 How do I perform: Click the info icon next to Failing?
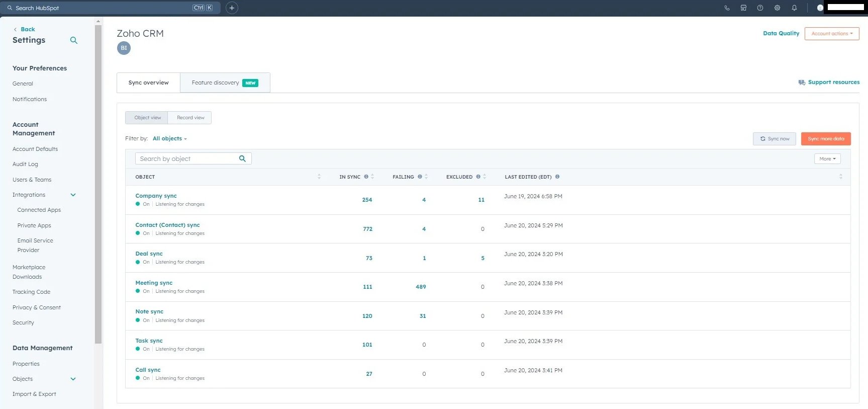point(420,177)
